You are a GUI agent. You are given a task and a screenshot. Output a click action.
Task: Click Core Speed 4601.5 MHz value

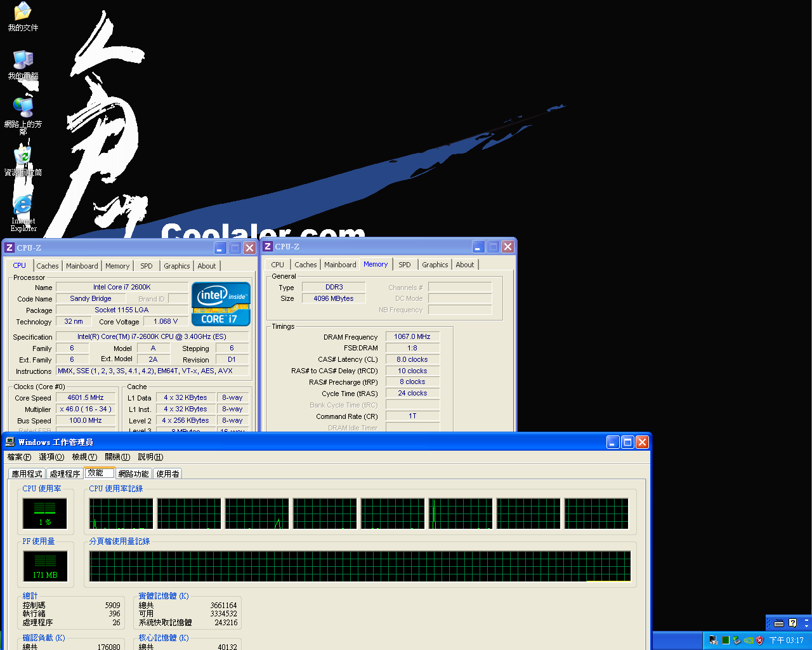click(x=86, y=397)
